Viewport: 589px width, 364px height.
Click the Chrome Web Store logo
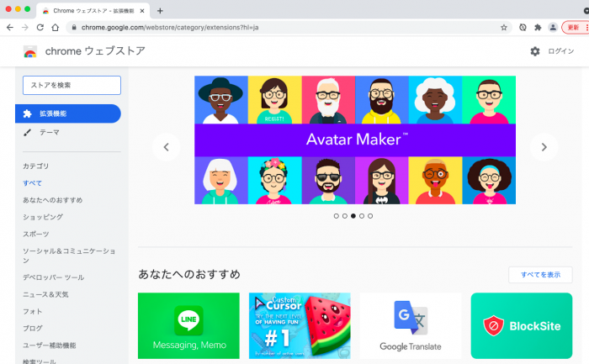[30, 51]
